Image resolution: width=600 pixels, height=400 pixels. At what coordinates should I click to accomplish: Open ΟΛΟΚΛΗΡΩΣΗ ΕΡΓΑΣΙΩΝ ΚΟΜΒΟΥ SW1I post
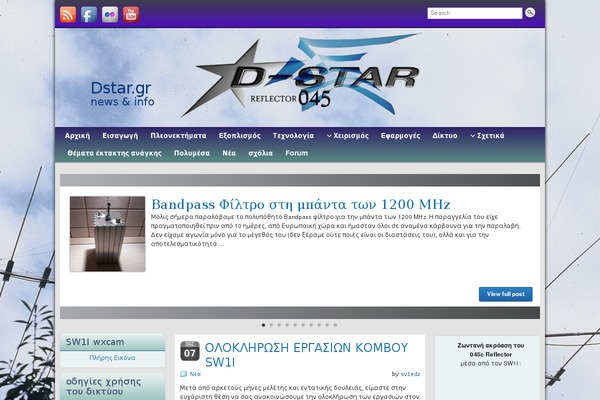(x=306, y=355)
